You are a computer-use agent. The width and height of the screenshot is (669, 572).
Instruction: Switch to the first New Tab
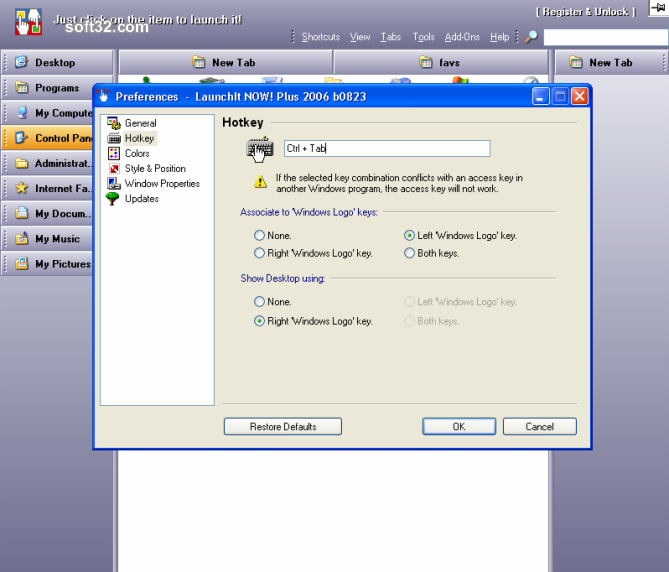tap(225, 62)
